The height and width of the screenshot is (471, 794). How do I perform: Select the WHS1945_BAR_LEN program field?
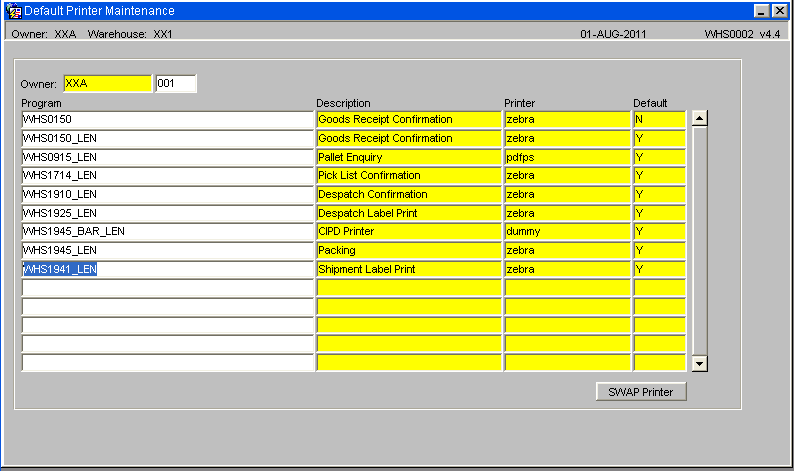168,231
